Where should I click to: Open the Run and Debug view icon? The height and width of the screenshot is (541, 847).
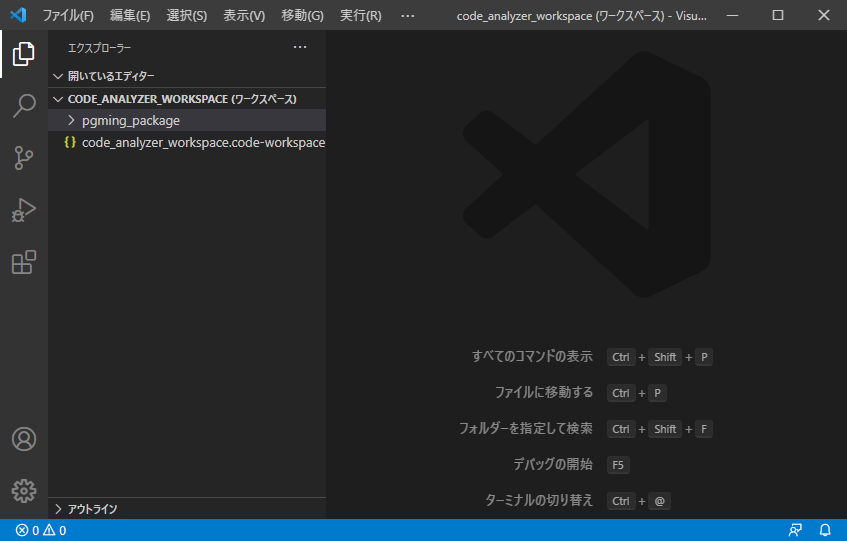click(24, 210)
